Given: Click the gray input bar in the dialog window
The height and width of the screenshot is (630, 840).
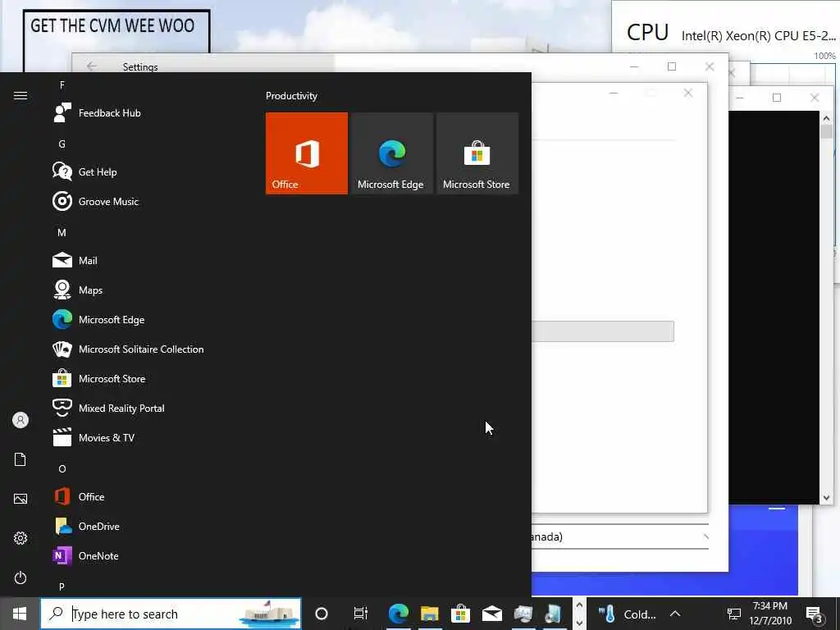Looking at the screenshot, I should pos(603,331).
